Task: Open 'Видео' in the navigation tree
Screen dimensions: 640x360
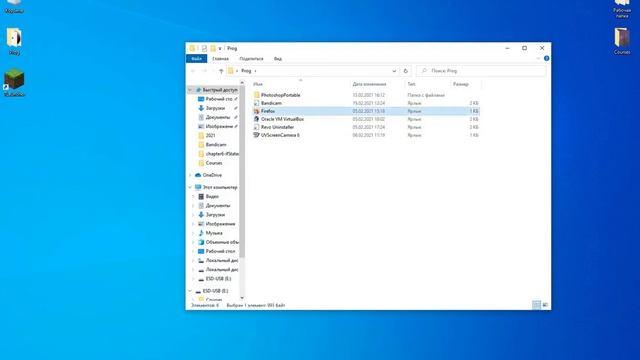Action: point(212,196)
